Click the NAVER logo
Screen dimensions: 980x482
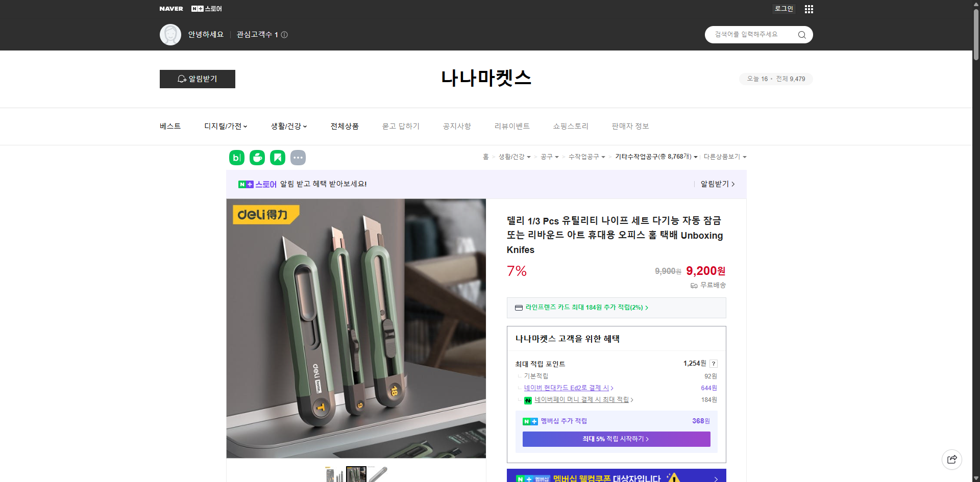point(171,9)
